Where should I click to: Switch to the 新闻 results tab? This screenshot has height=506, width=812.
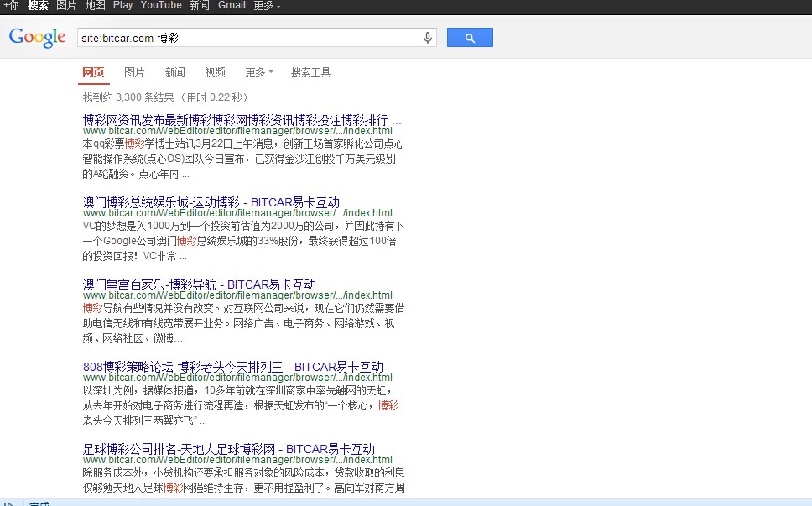pyautogui.click(x=175, y=72)
